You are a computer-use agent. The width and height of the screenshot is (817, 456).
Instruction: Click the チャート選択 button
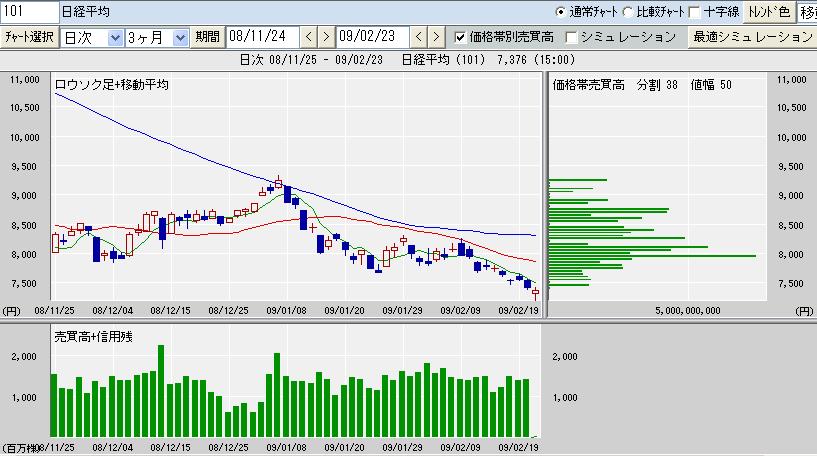point(29,37)
